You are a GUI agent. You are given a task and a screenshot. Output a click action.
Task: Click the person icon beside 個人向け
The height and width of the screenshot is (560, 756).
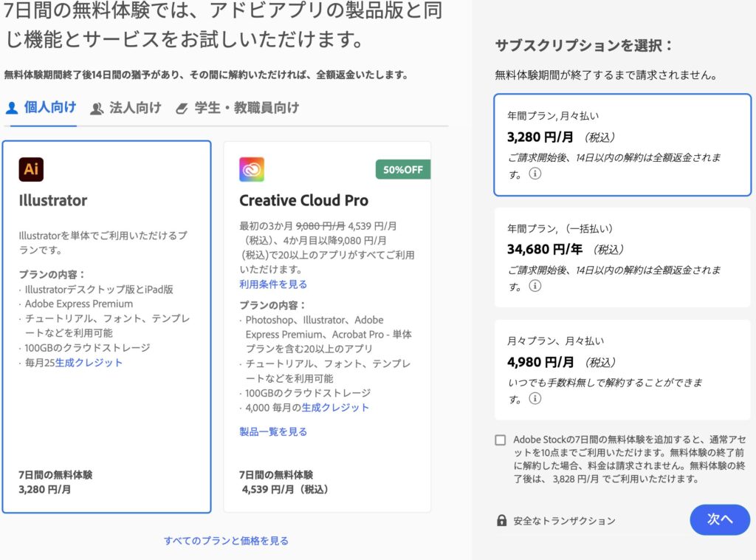pyautogui.click(x=12, y=108)
